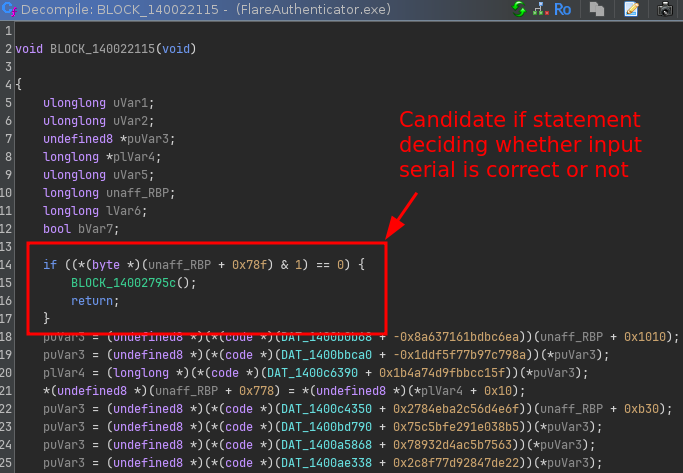Viewport: 683px width, 473px height.
Task: Click the return statement on line 16
Action: pos(90,299)
